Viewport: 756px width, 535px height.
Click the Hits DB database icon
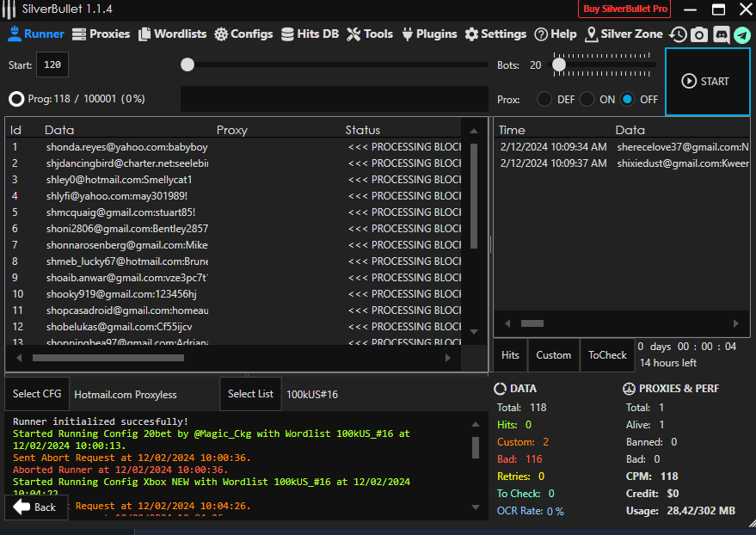pyautogui.click(x=287, y=34)
